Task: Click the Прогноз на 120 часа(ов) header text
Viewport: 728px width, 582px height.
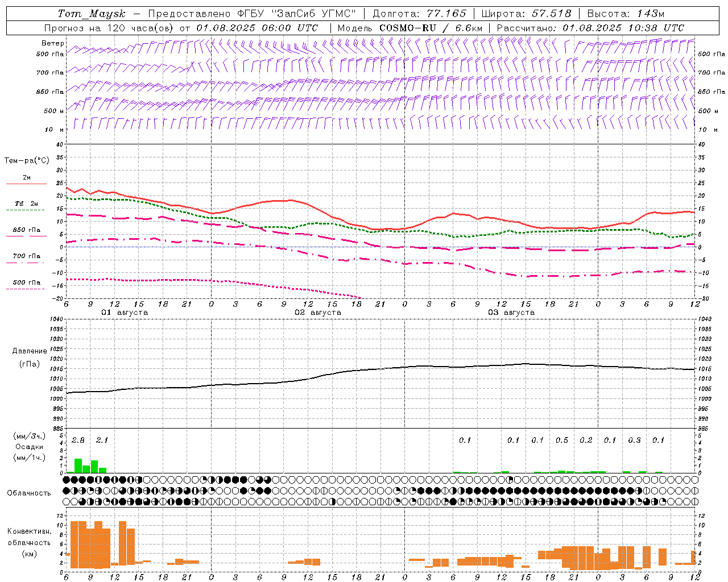Action: tap(109, 28)
